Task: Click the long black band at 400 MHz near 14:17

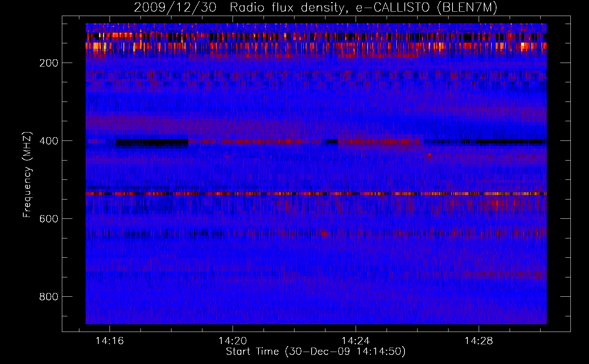Action: (x=152, y=143)
